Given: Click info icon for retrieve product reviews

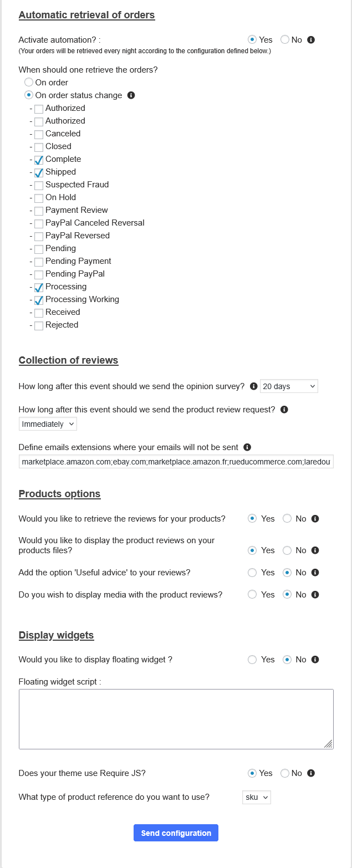Looking at the screenshot, I should pos(315,519).
